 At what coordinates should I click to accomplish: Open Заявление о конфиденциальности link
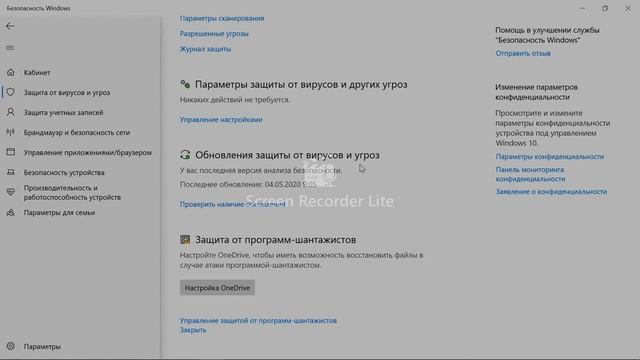[551, 191]
